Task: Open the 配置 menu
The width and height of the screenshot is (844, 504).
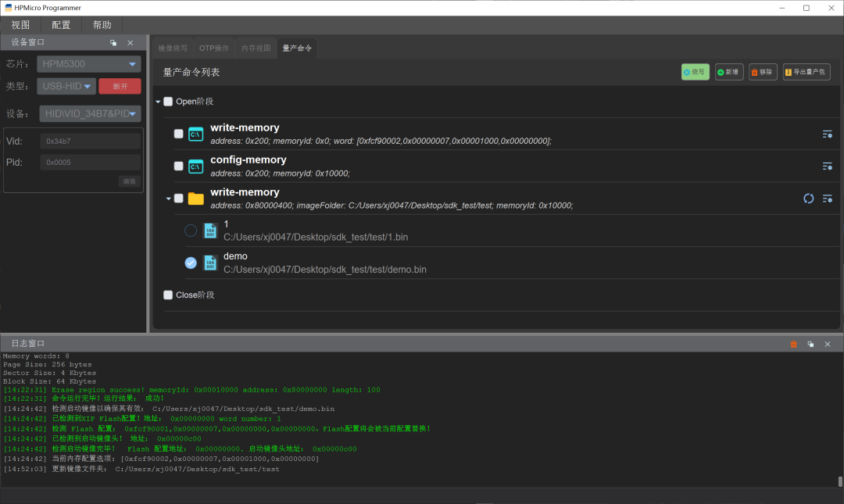Action: (x=61, y=25)
